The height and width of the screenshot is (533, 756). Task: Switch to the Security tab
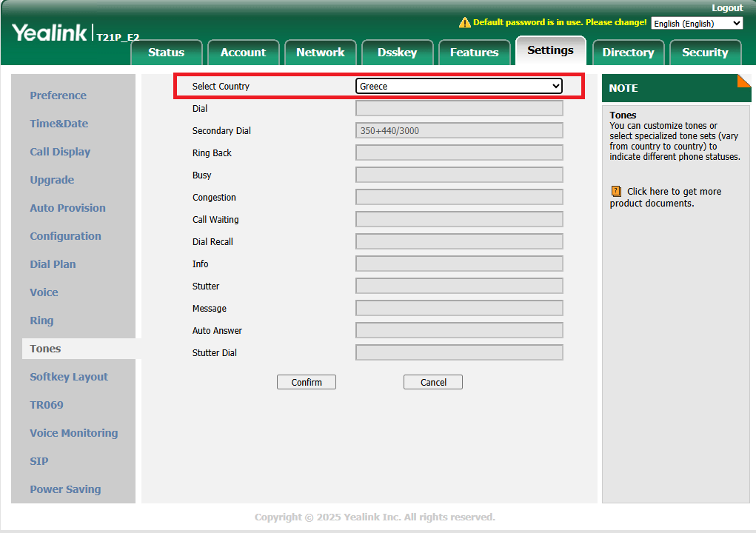(x=705, y=53)
